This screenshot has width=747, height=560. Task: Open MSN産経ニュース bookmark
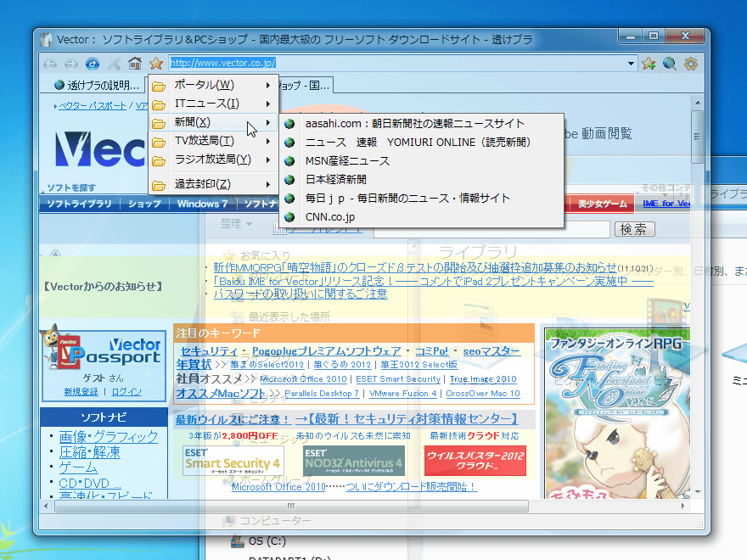[x=421, y=161]
